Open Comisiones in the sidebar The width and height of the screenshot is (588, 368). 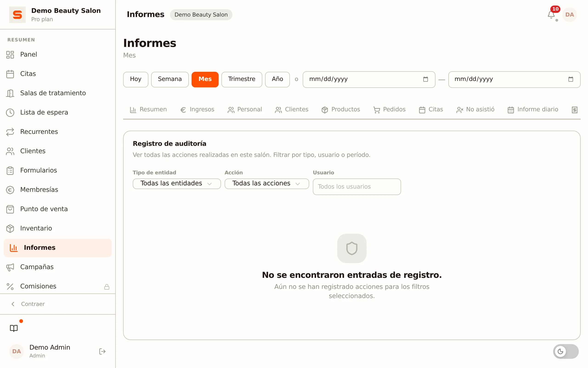tap(58, 286)
